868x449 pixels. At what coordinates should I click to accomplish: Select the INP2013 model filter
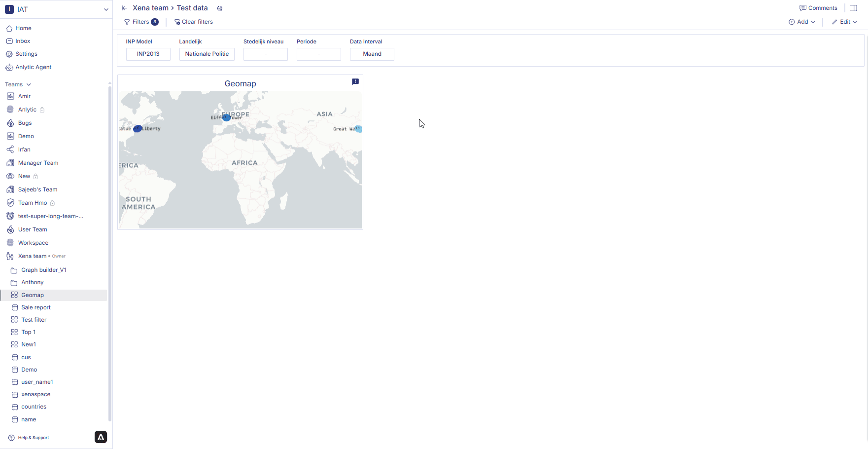click(148, 54)
